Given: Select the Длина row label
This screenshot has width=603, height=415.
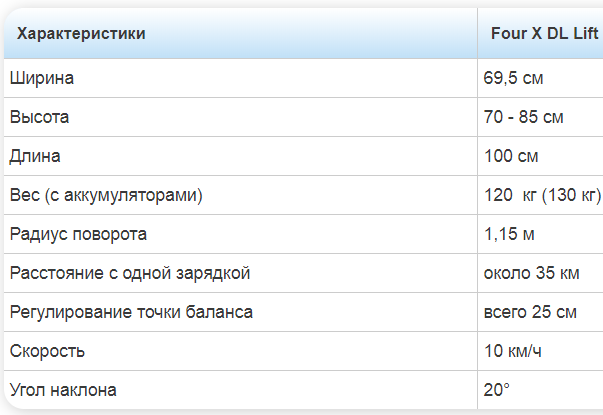Looking at the screenshot, I should coord(36,156).
